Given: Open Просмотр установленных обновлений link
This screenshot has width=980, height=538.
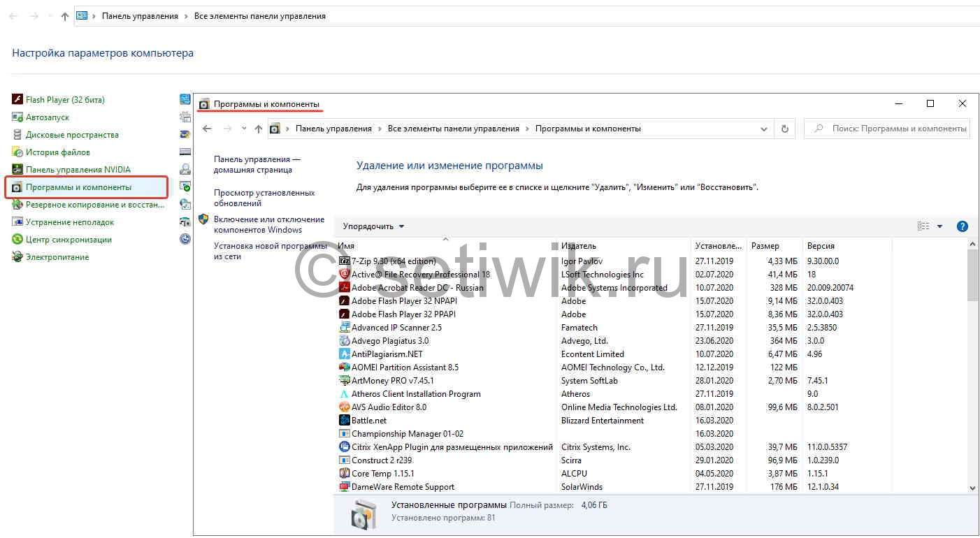Looking at the screenshot, I should [x=264, y=198].
